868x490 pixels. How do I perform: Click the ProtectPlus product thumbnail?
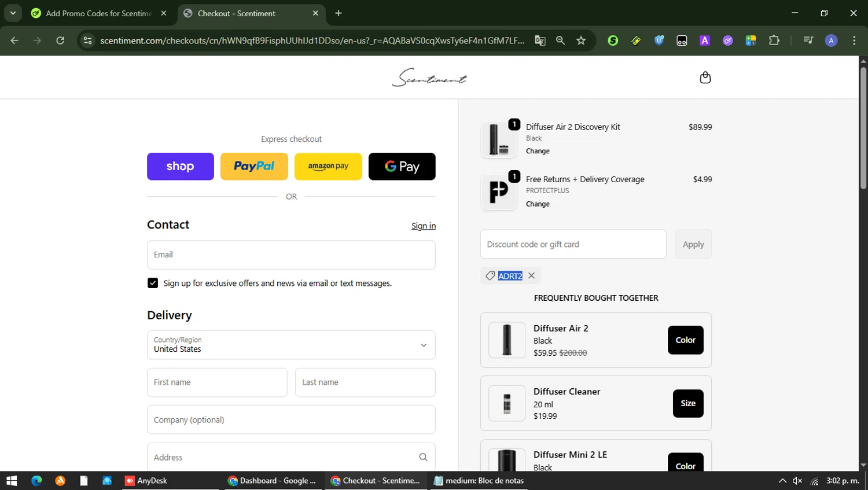pyautogui.click(x=499, y=192)
